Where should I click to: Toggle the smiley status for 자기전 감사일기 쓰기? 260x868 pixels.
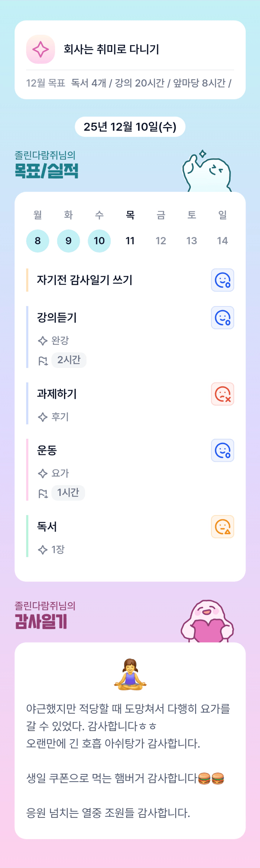coord(222,280)
